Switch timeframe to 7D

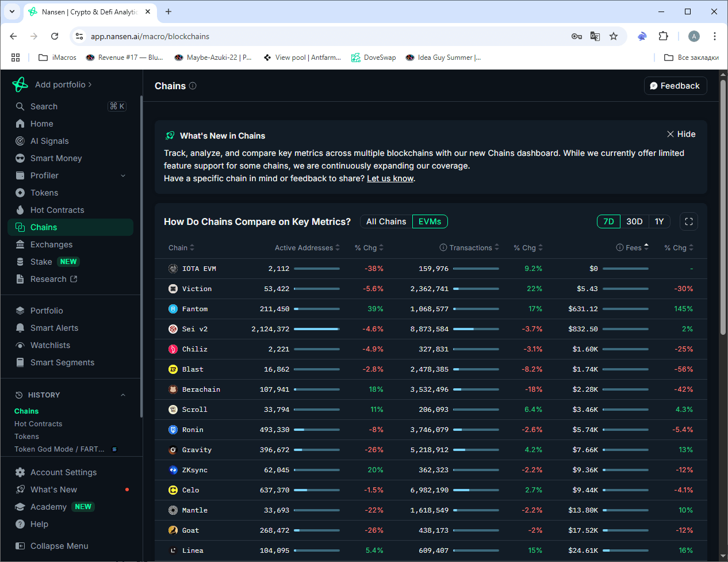click(x=609, y=221)
